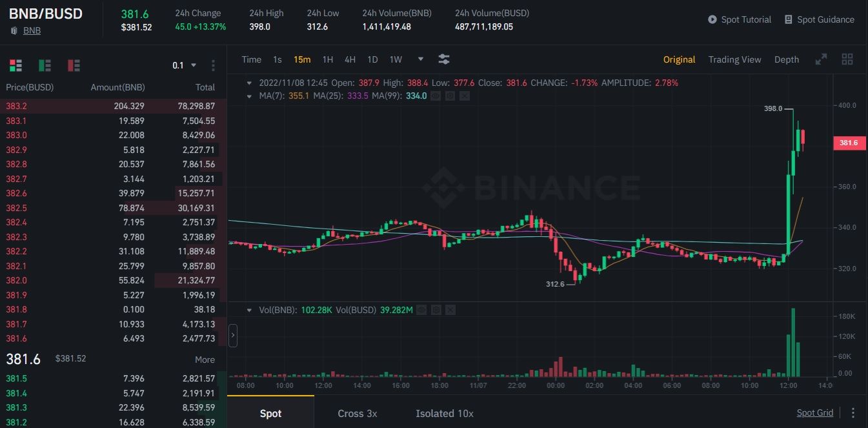Image resolution: width=868 pixels, height=428 pixels.
Task: Show buy orders only view icon
Action: pyautogui.click(x=45, y=65)
